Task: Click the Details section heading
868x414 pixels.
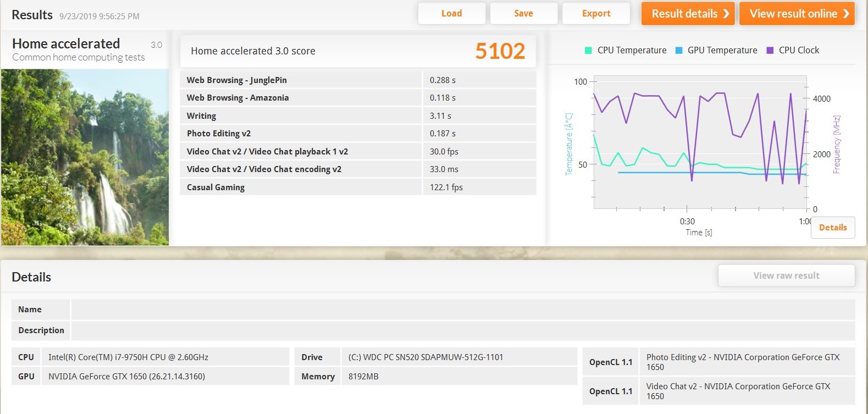Action: point(31,277)
